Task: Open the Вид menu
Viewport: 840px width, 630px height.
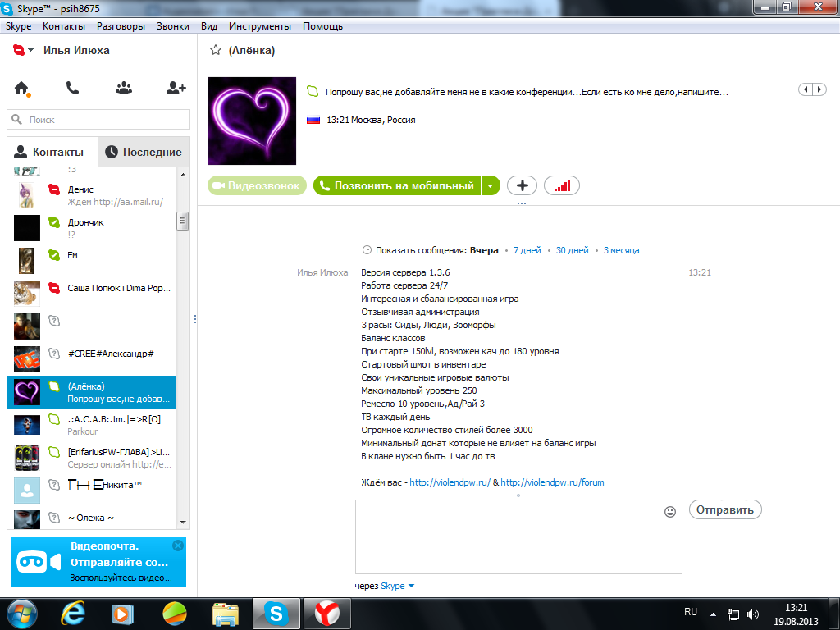Action: 209,26
